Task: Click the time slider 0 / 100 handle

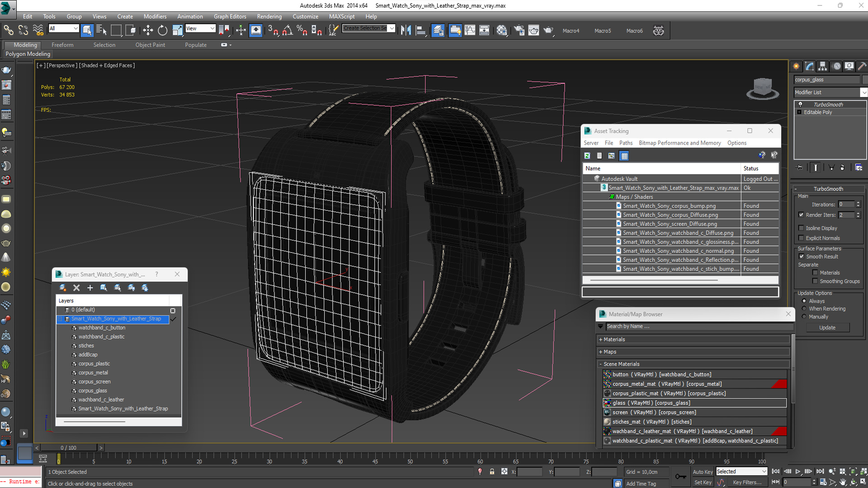Action: [69, 448]
